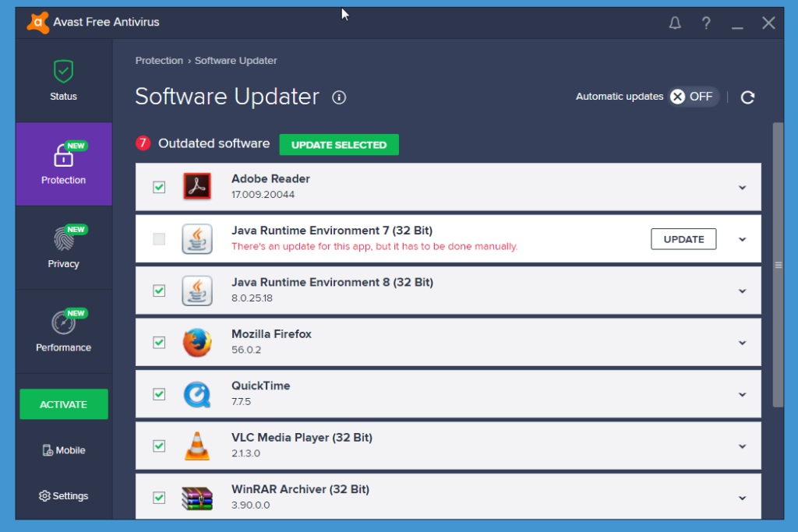Click the QuickTime version 7.7.5

click(x=242, y=402)
